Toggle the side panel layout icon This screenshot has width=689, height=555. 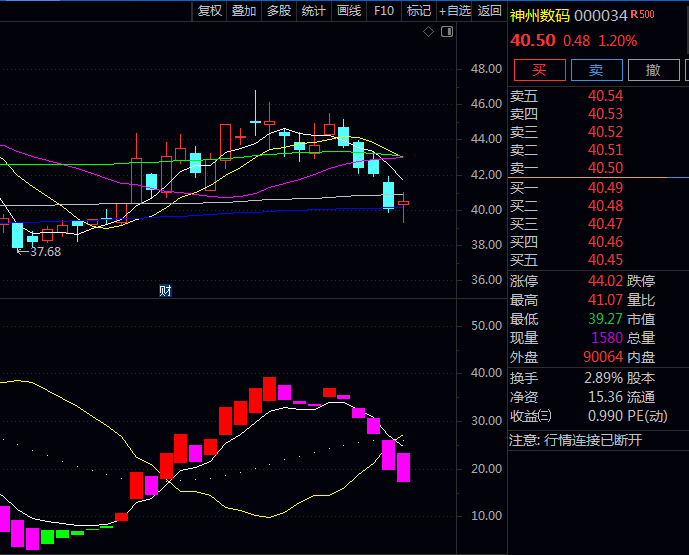[445, 32]
